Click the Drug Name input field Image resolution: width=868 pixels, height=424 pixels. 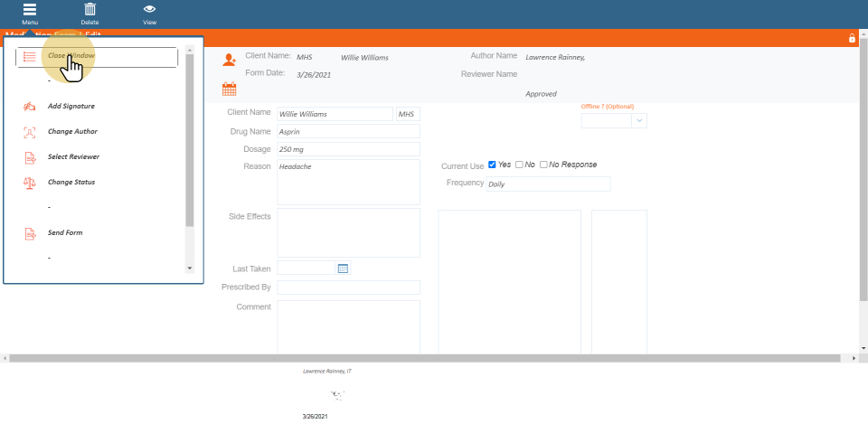[348, 132]
